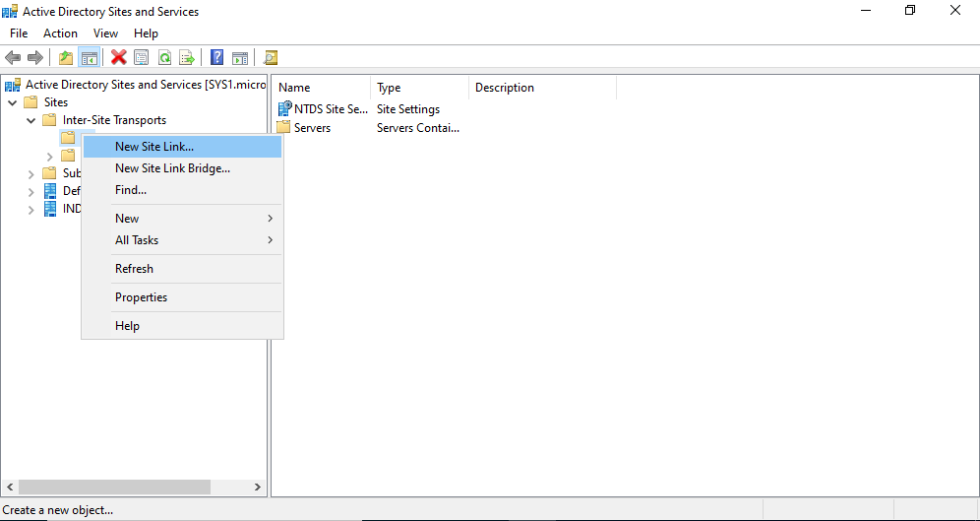Expand the second transport folder node
The height and width of the screenshot is (521, 980).
tap(50, 156)
